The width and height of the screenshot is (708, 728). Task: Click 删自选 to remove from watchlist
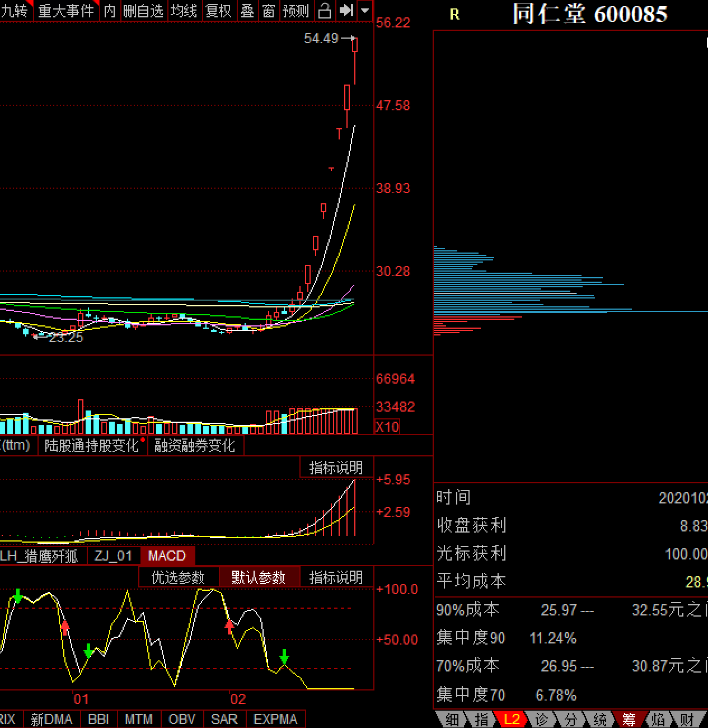[143, 11]
